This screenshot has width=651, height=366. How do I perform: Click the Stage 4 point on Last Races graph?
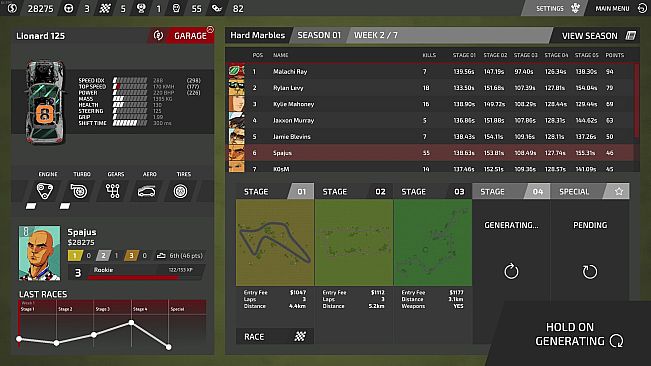coord(131,322)
